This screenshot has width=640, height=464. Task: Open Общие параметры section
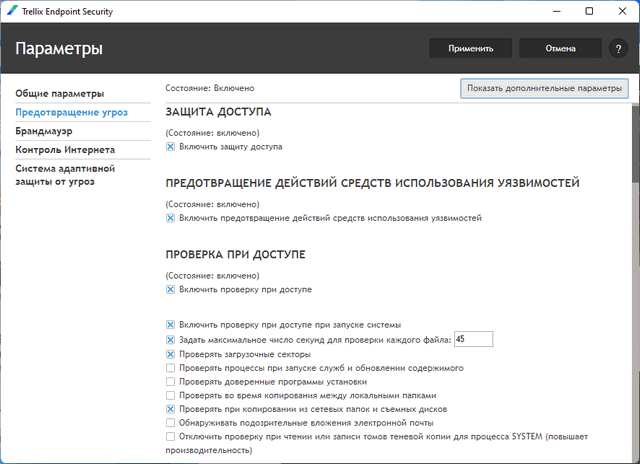click(x=59, y=93)
